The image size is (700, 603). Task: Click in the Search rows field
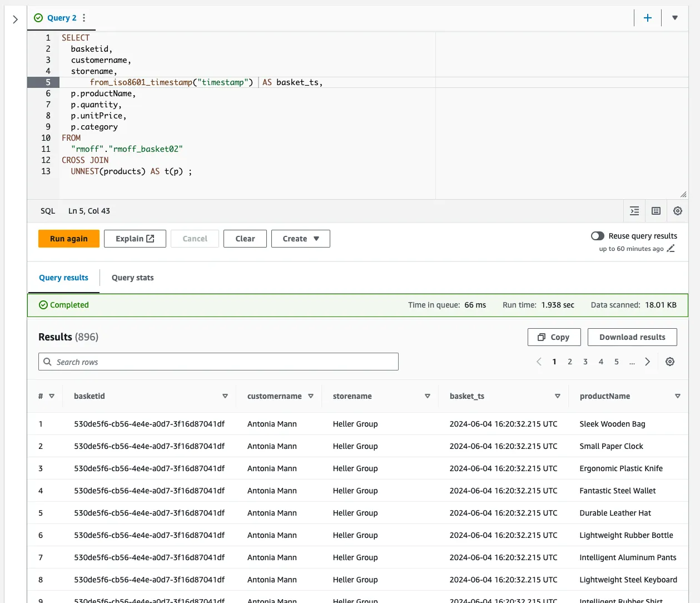coord(219,362)
